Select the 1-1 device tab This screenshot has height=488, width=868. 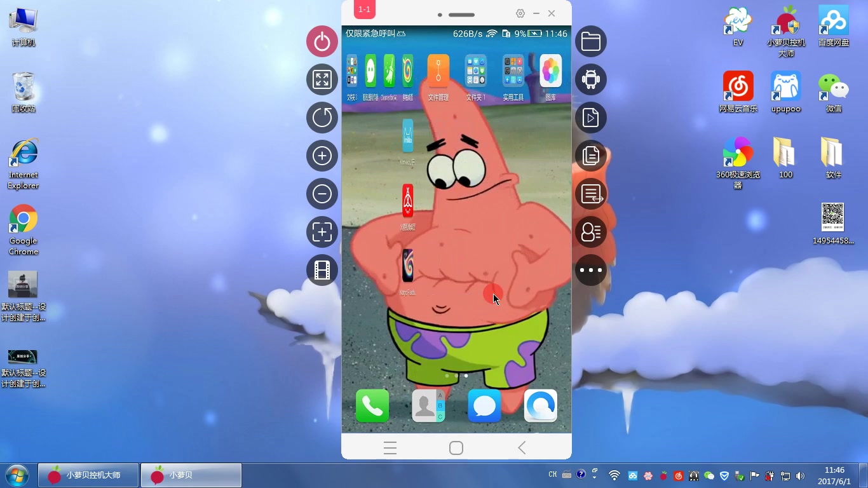365,10
